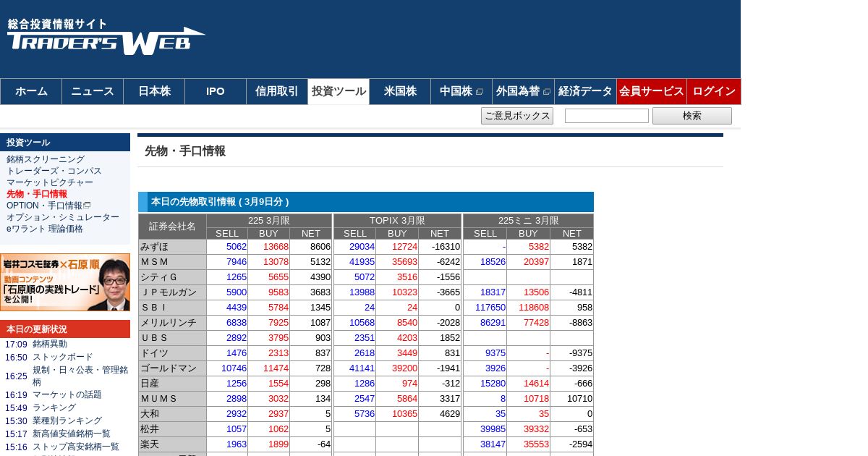Image resolution: width=868 pixels, height=456 pixels.
Task: Open 新高値安値銘柄一覧 link
Action: 72,434
